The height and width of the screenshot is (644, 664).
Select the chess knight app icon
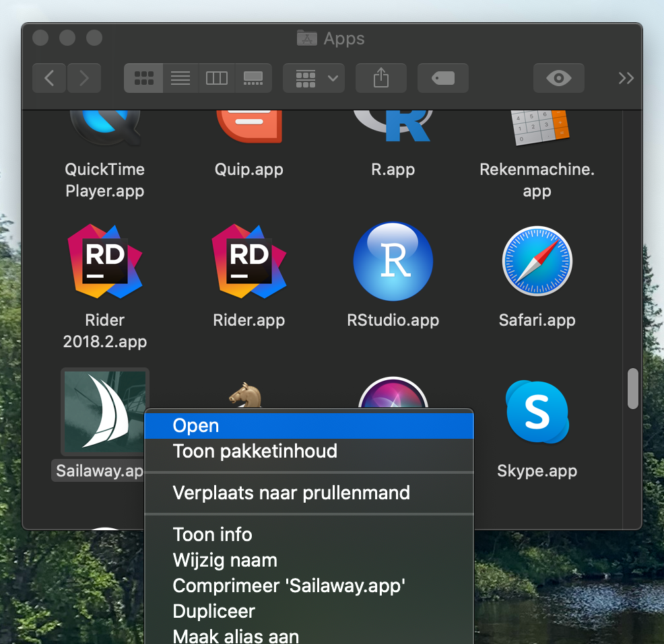(x=246, y=395)
